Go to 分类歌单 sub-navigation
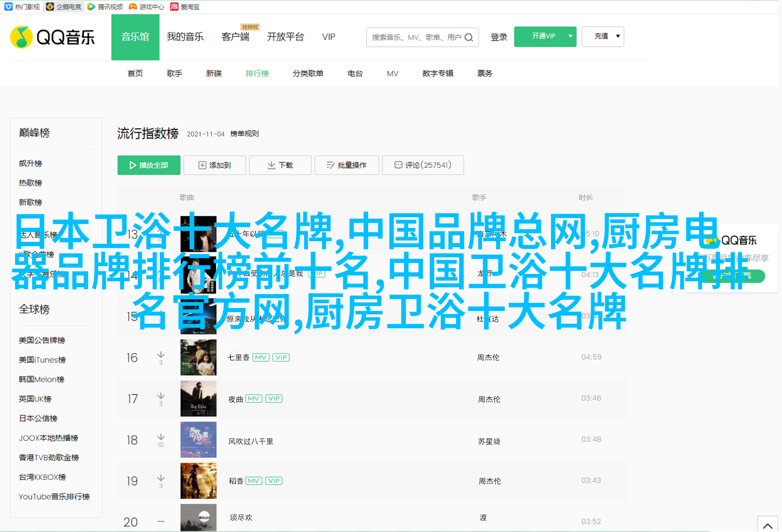Screen dimensions: 782x532 [308, 73]
